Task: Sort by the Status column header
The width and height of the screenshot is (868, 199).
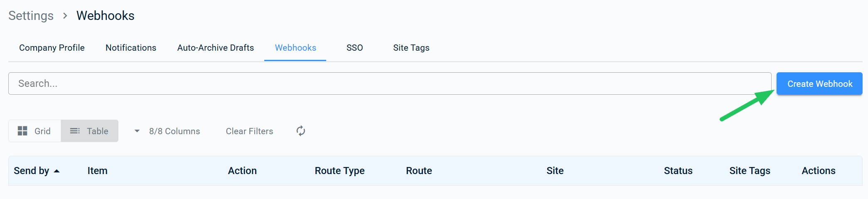Action: pos(678,171)
